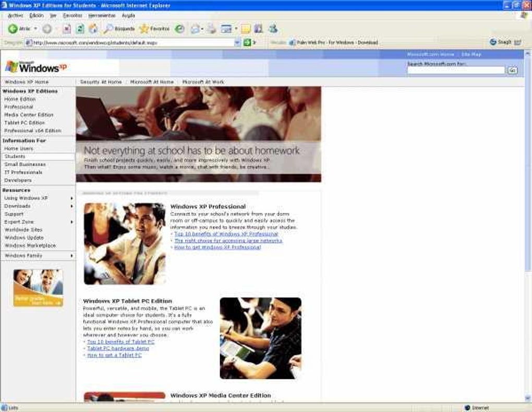Open the Favoritos star button
Image resolution: width=532 pixels, height=412 pixels.
click(x=155, y=29)
